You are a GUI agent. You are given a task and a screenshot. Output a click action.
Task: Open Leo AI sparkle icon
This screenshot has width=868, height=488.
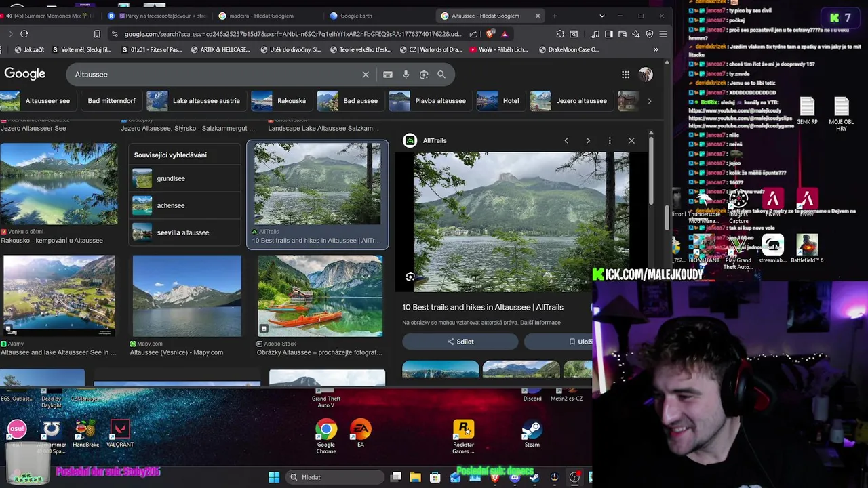[636, 34]
